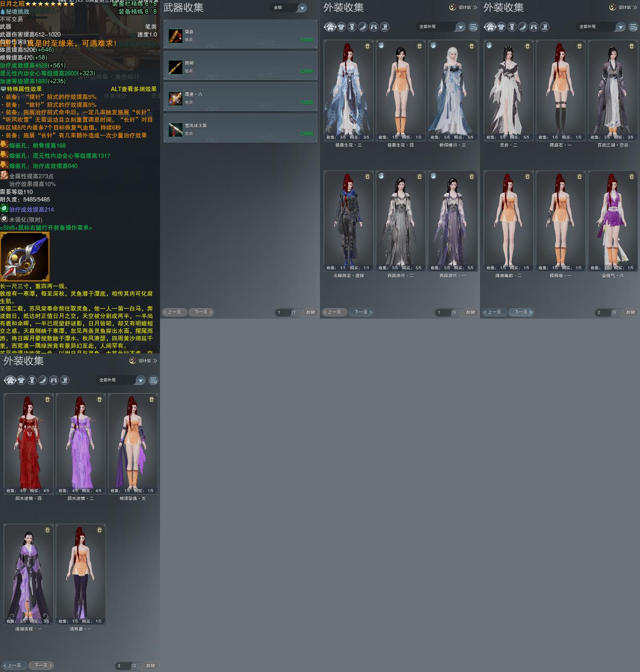The width and height of the screenshot is (640, 672).
Task: Click the 雪凤冰王笛 weapon icon
Action: (176, 129)
